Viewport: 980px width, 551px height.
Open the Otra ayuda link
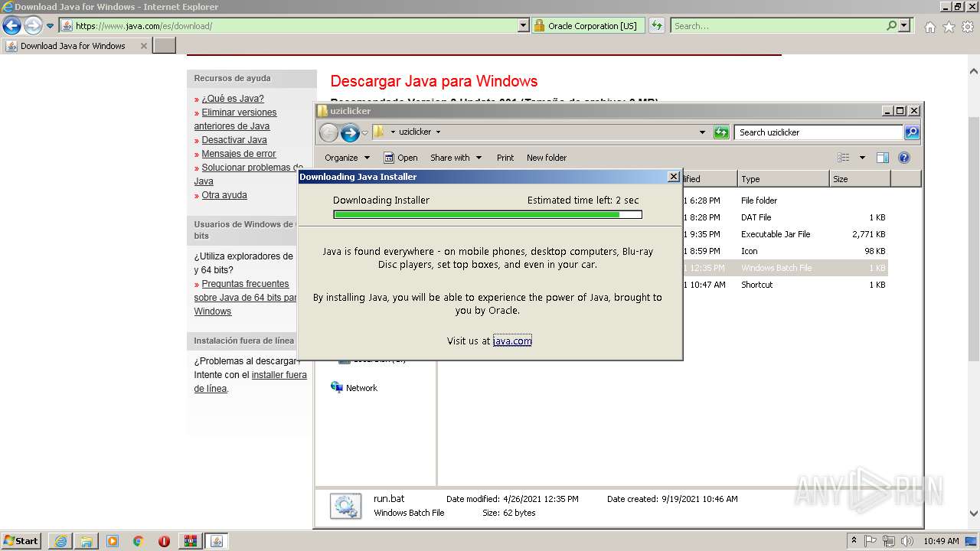click(224, 195)
